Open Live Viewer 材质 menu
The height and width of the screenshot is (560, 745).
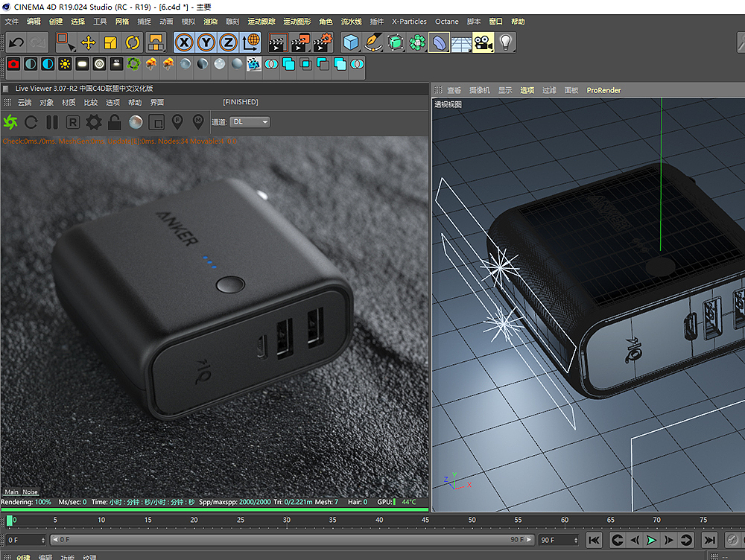coord(69,103)
